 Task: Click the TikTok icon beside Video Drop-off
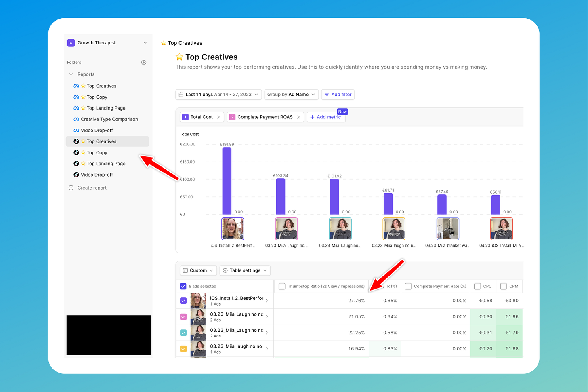pos(76,175)
